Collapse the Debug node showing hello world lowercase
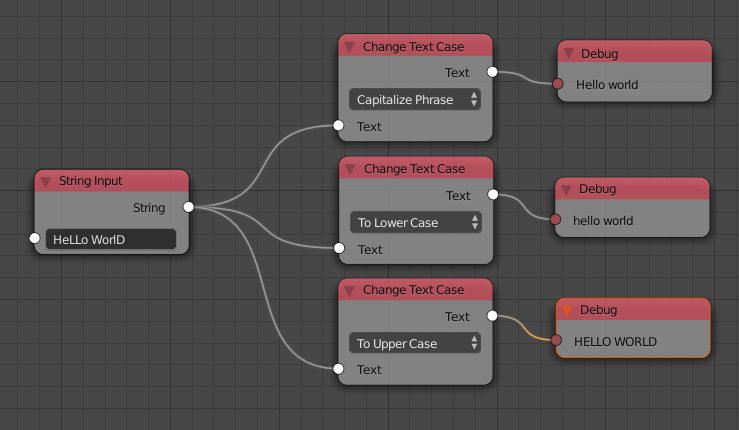The width and height of the screenshot is (739, 430). 567,190
